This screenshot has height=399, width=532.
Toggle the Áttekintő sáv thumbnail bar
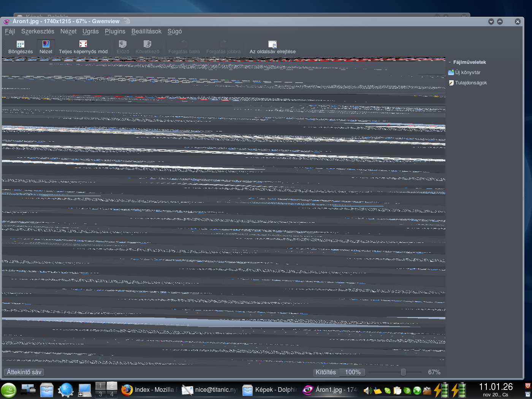click(x=24, y=372)
